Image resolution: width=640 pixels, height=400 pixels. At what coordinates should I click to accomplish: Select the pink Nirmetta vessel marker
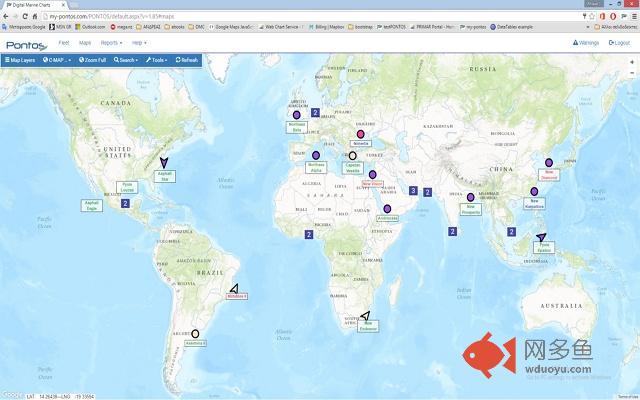[x=362, y=134]
